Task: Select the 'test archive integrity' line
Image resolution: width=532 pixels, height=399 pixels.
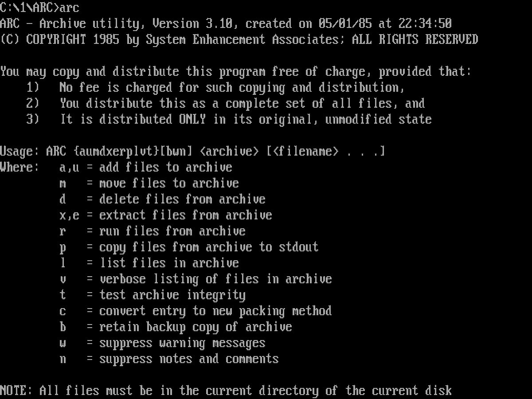Action: pyautogui.click(x=153, y=295)
